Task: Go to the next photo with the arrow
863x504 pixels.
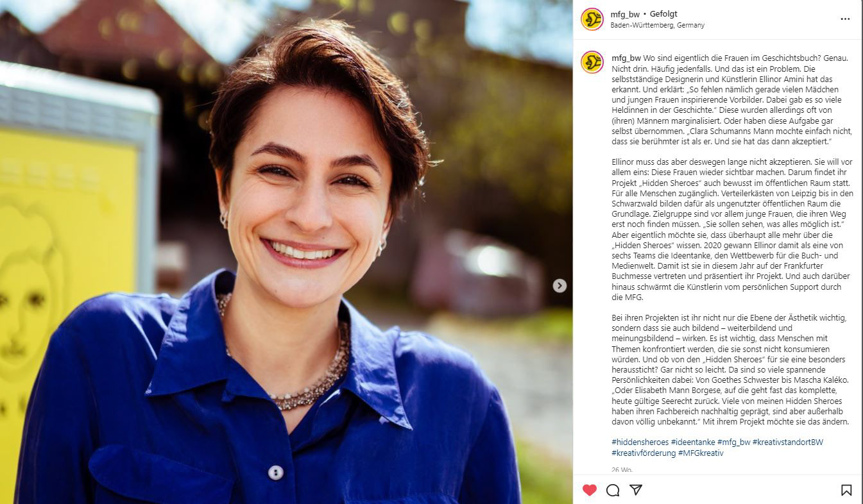Action: click(x=560, y=285)
